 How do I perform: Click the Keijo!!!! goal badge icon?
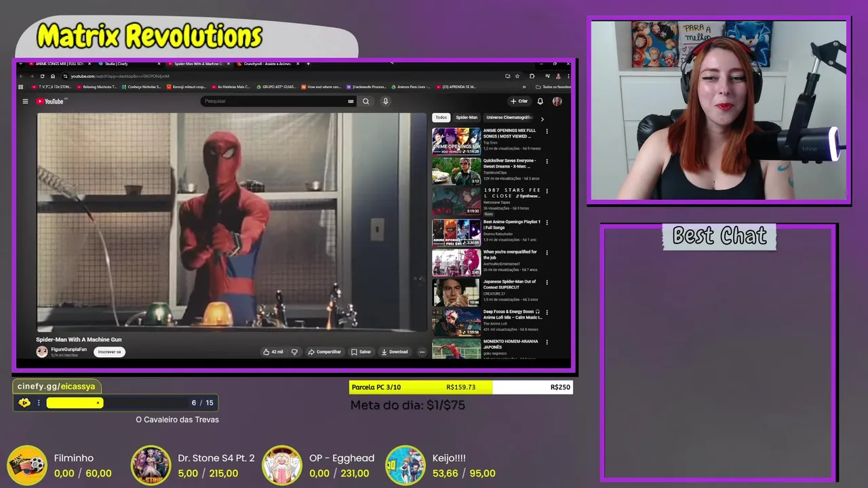(x=405, y=465)
